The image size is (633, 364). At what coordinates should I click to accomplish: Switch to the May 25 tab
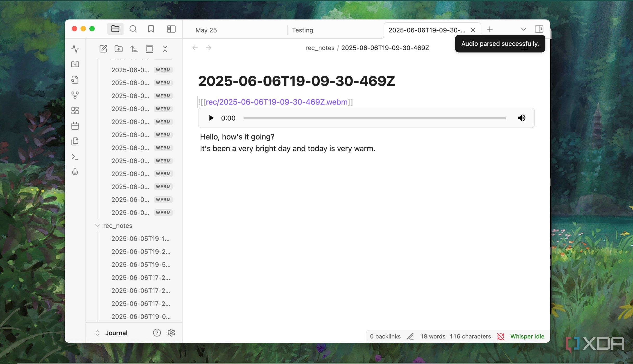[206, 30]
